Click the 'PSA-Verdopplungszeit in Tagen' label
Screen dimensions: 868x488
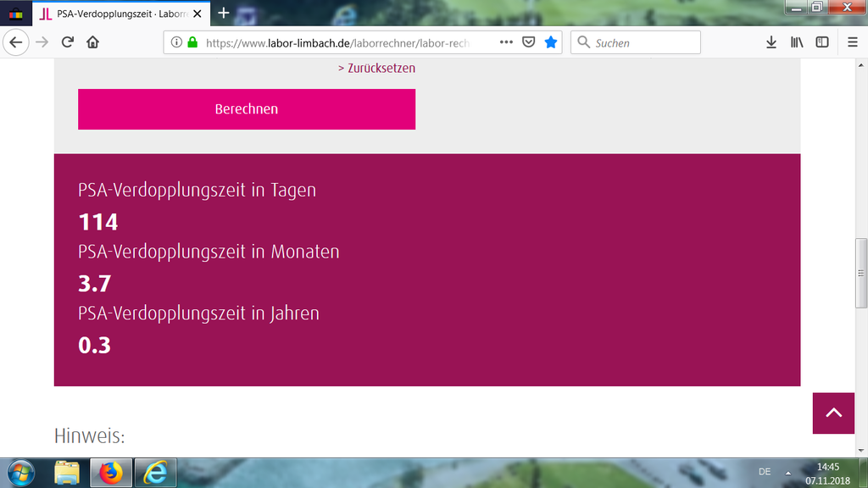point(197,190)
